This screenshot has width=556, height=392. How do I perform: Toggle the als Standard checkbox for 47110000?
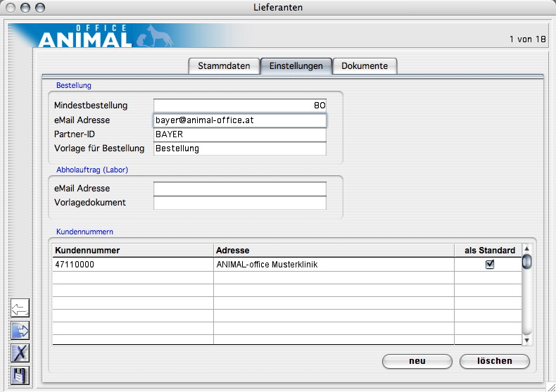490,265
